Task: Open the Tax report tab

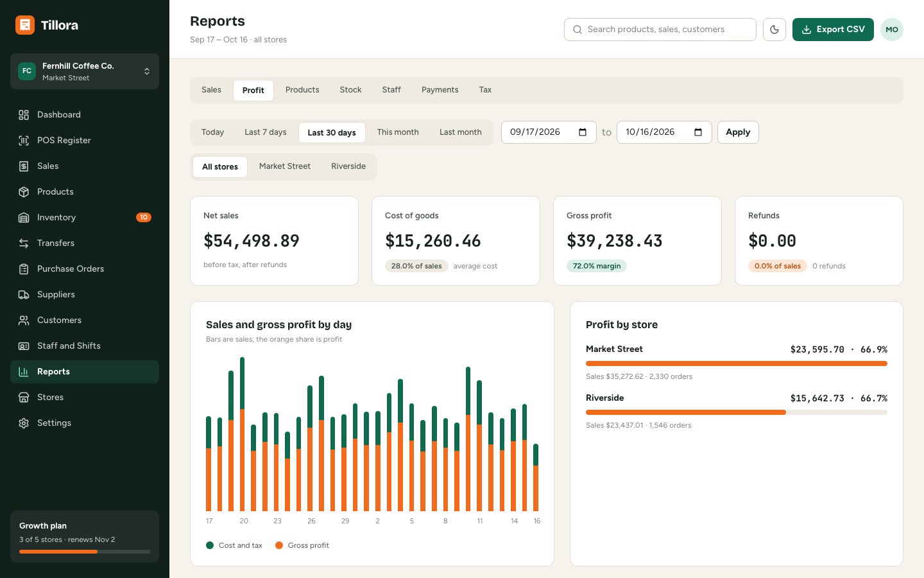Action: click(485, 90)
